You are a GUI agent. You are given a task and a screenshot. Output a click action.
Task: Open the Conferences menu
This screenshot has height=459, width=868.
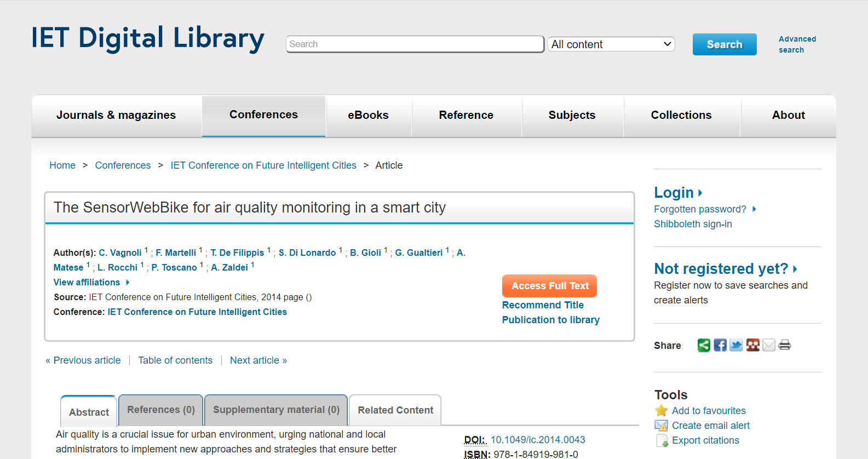click(x=263, y=115)
